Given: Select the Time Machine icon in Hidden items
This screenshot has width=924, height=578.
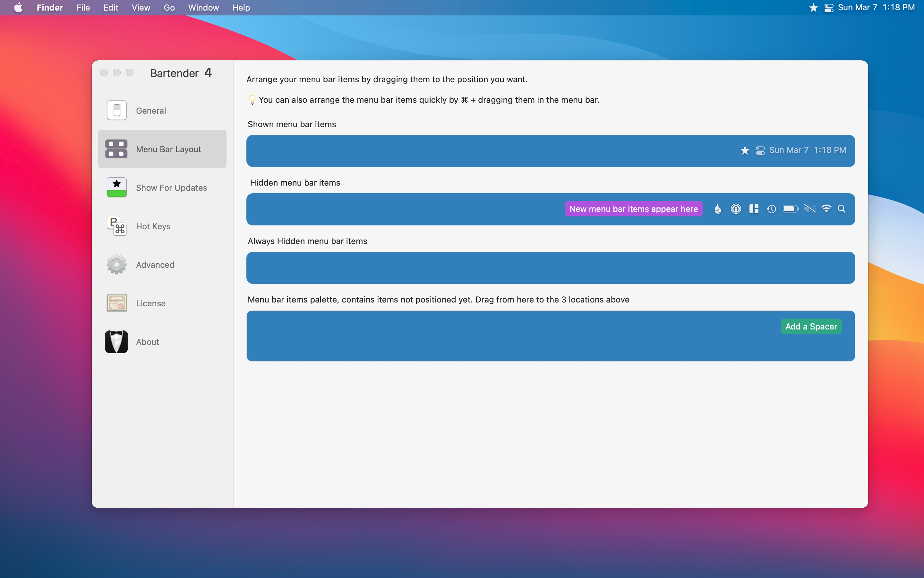Looking at the screenshot, I should tap(771, 209).
